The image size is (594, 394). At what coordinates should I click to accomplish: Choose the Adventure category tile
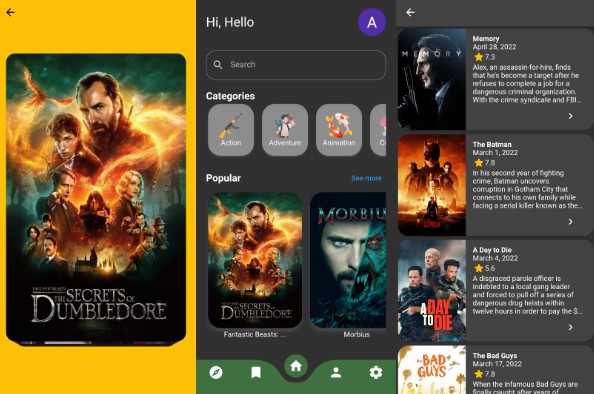click(x=285, y=130)
